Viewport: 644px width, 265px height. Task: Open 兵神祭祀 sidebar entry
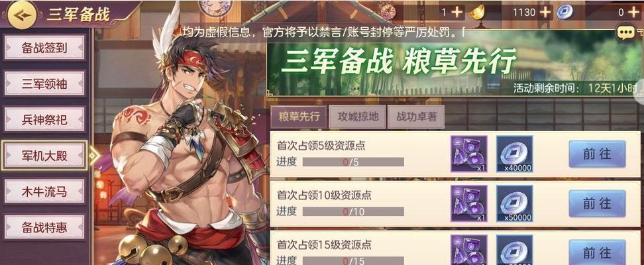(44, 119)
